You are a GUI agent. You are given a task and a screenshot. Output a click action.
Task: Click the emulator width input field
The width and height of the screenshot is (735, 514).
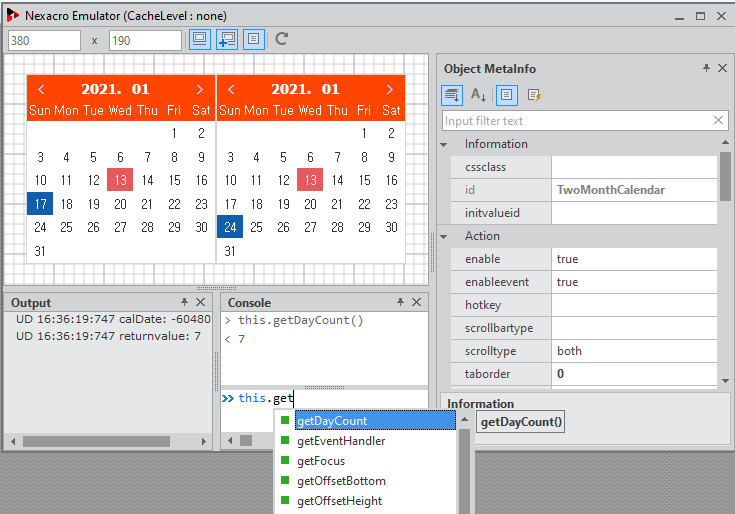pyautogui.click(x=44, y=40)
